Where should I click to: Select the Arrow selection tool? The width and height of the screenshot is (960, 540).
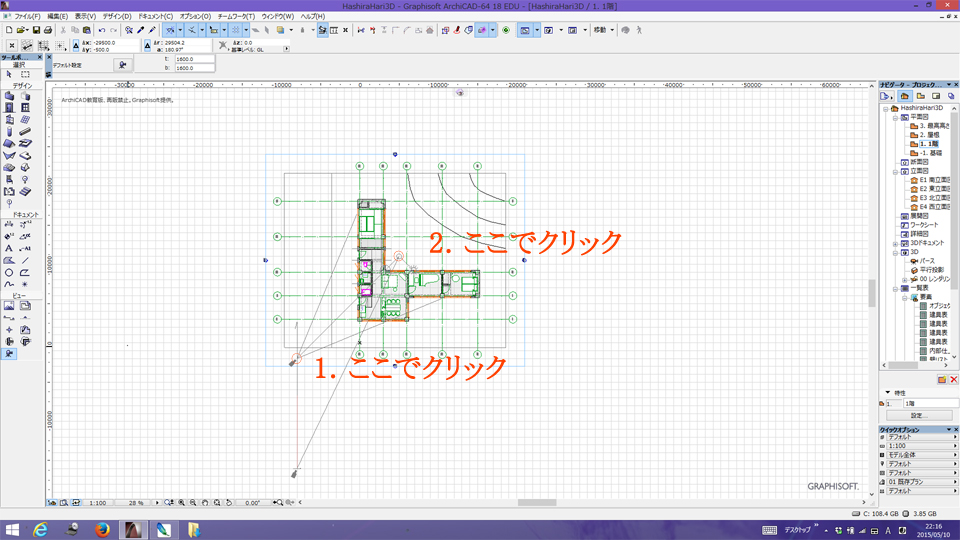click(x=9, y=74)
